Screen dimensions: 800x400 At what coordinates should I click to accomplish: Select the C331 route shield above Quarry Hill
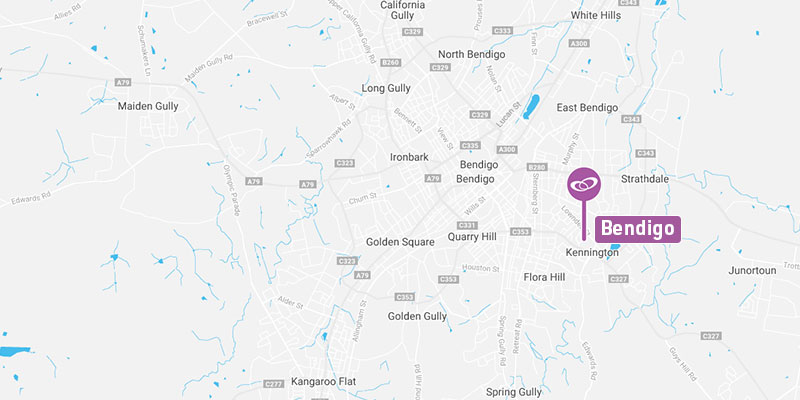click(467, 226)
